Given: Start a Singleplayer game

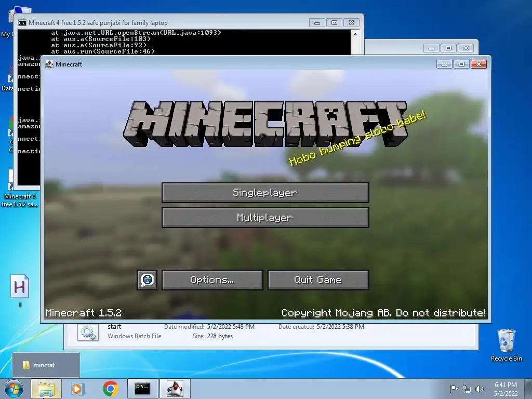Looking at the screenshot, I should pyautogui.click(x=265, y=193).
